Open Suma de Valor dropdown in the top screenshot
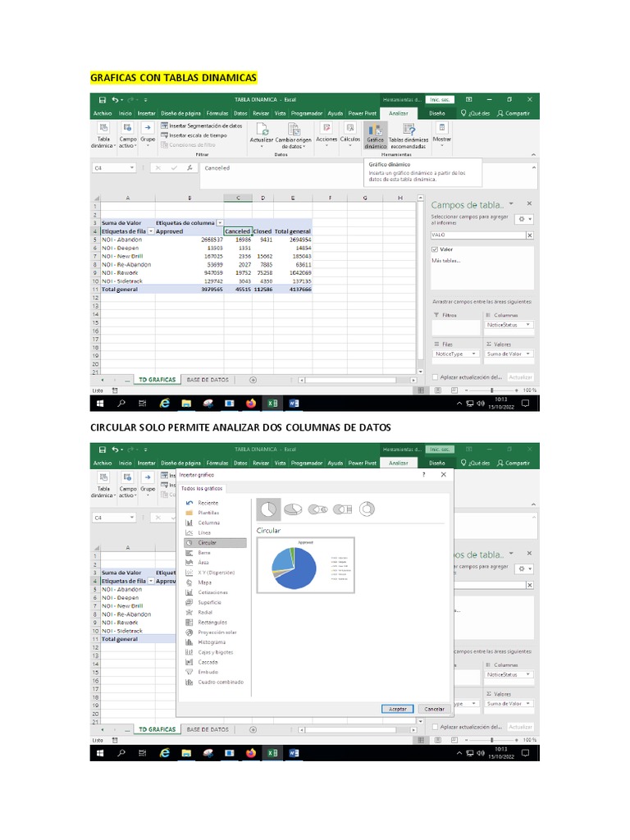630x840 pixels. click(x=527, y=354)
